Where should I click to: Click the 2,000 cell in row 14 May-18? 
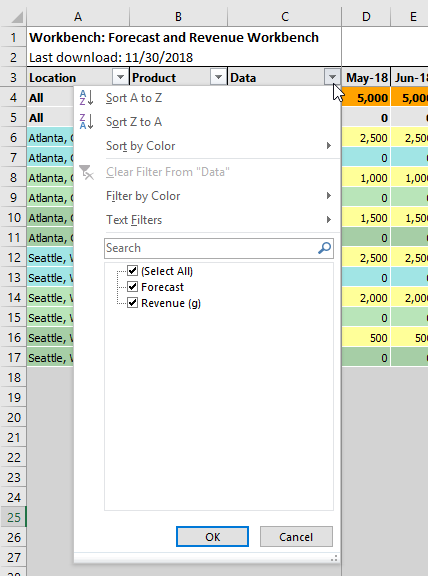[366, 298]
